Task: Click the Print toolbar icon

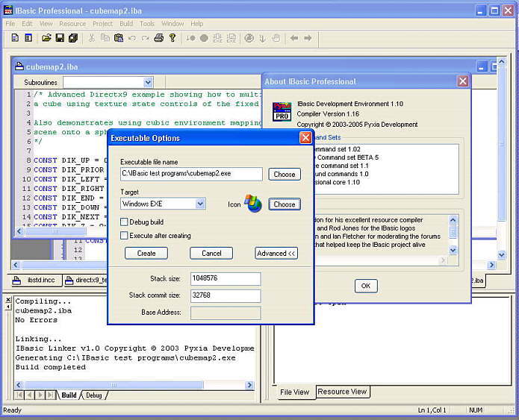Action: coord(159,38)
